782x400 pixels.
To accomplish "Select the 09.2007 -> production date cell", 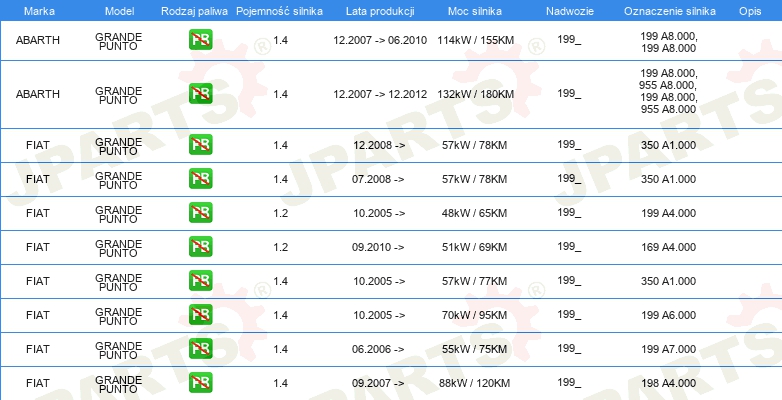I will click(x=378, y=383).
